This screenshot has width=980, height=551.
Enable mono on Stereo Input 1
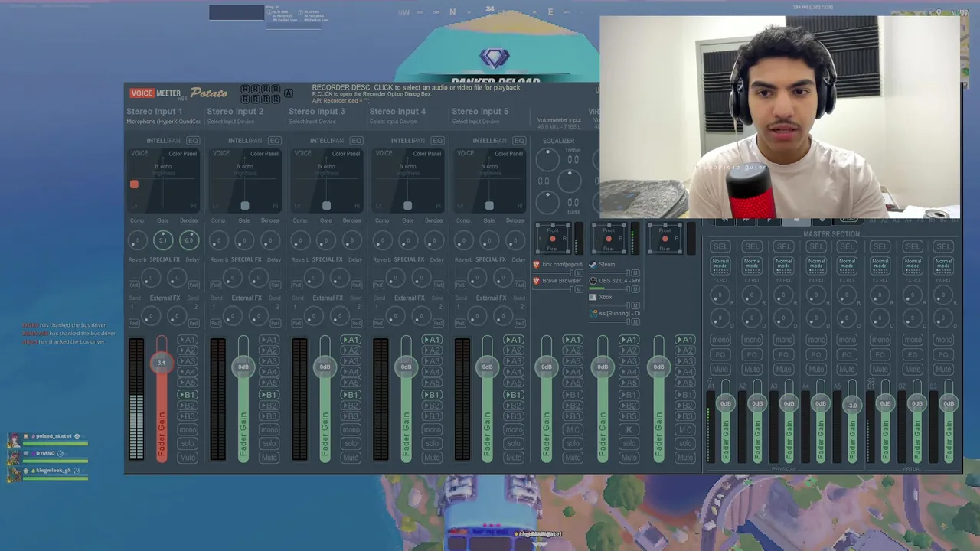188,430
